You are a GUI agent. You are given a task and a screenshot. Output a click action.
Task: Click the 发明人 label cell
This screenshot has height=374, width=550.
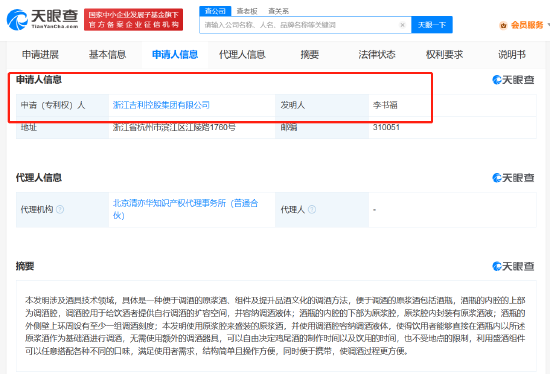coord(322,105)
